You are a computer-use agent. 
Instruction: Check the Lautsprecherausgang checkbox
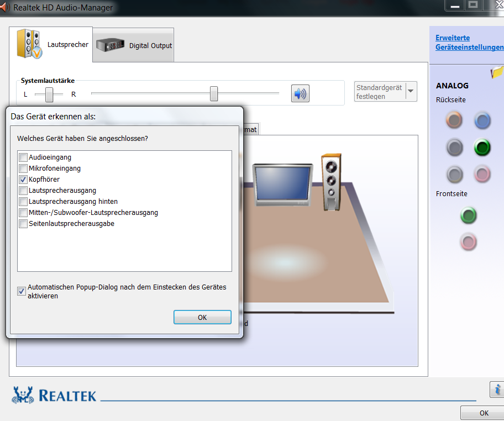23,191
